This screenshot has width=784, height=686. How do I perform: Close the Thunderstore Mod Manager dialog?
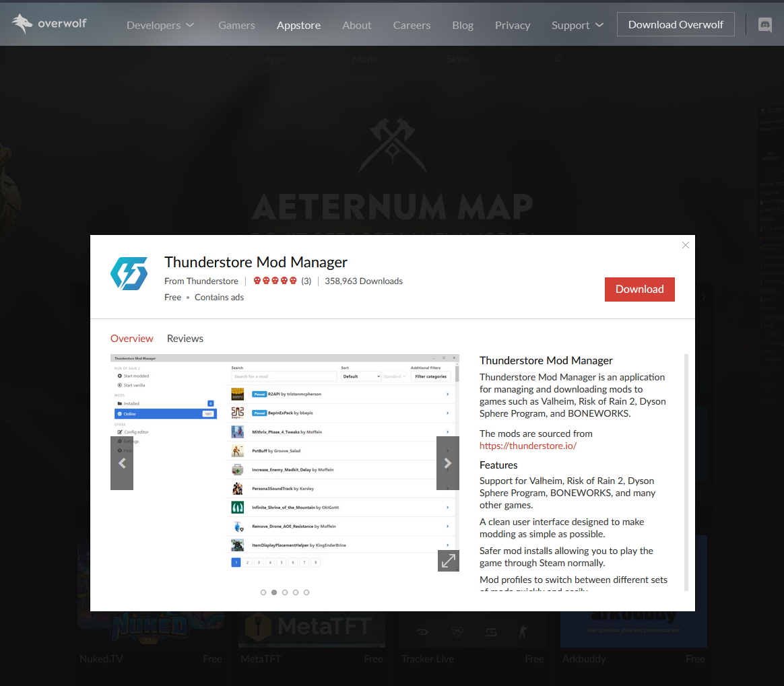tap(685, 245)
